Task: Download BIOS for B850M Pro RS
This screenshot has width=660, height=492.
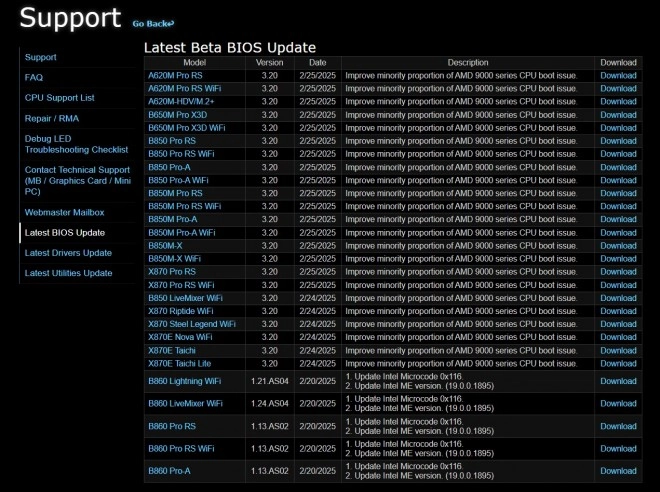Action: pos(618,193)
